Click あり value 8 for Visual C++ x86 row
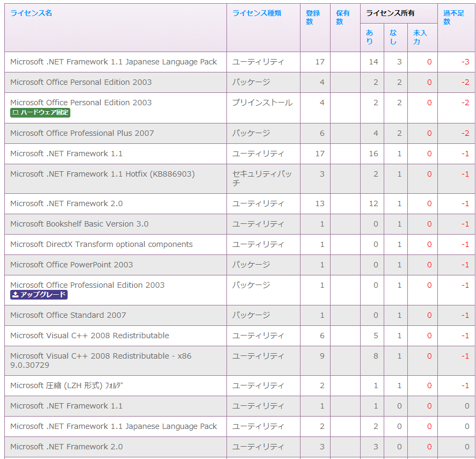476x459 pixels. (x=376, y=356)
